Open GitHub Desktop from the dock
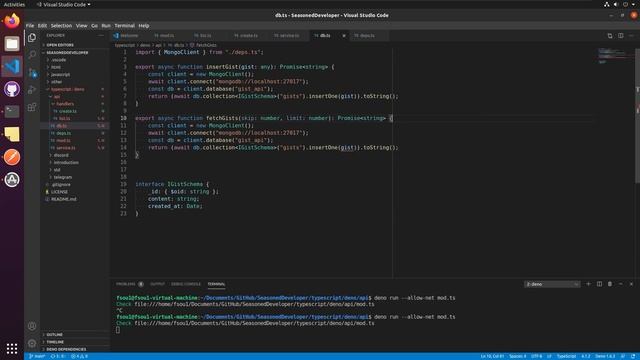Viewport: 640px width, 360px height. pos(12,89)
